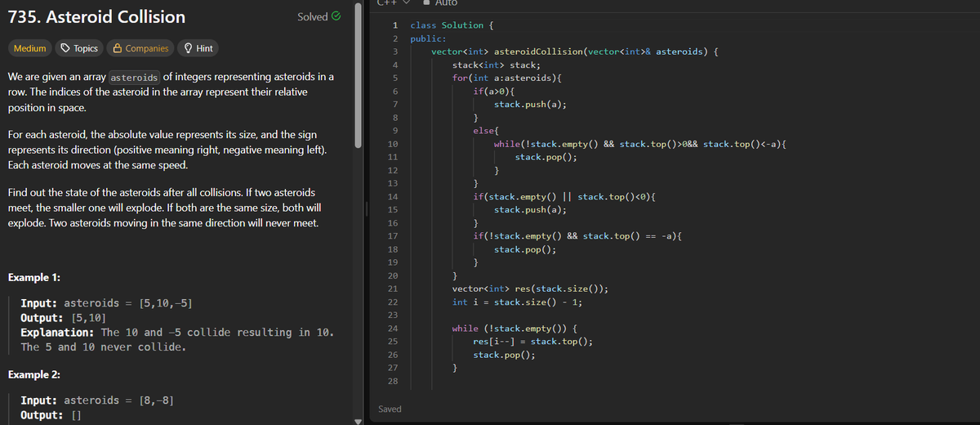Click Example 1 input [5,10,-5]

[x=166, y=303]
